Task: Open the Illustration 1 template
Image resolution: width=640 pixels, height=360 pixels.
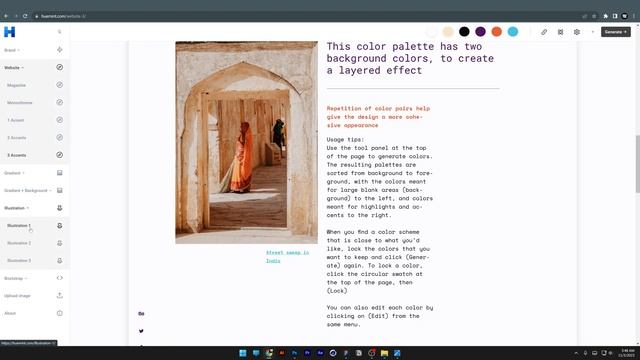Action: coord(19,226)
